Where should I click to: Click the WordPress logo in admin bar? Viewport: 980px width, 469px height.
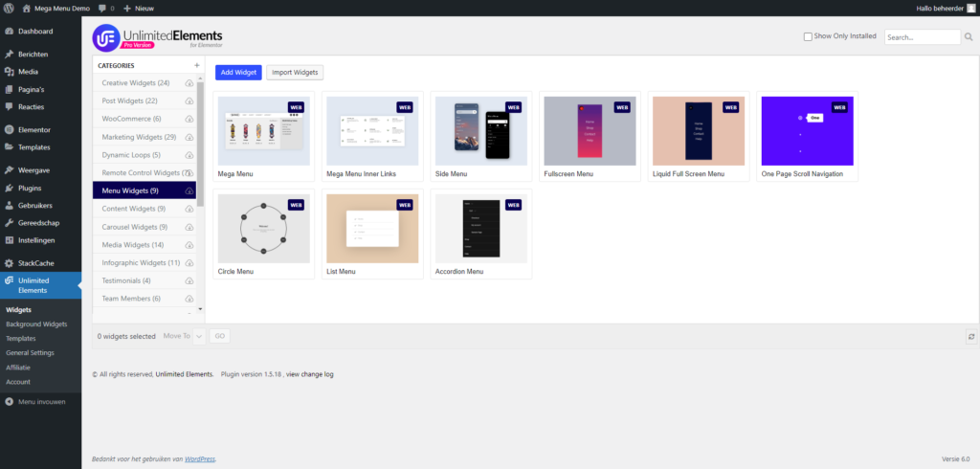[9, 8]
